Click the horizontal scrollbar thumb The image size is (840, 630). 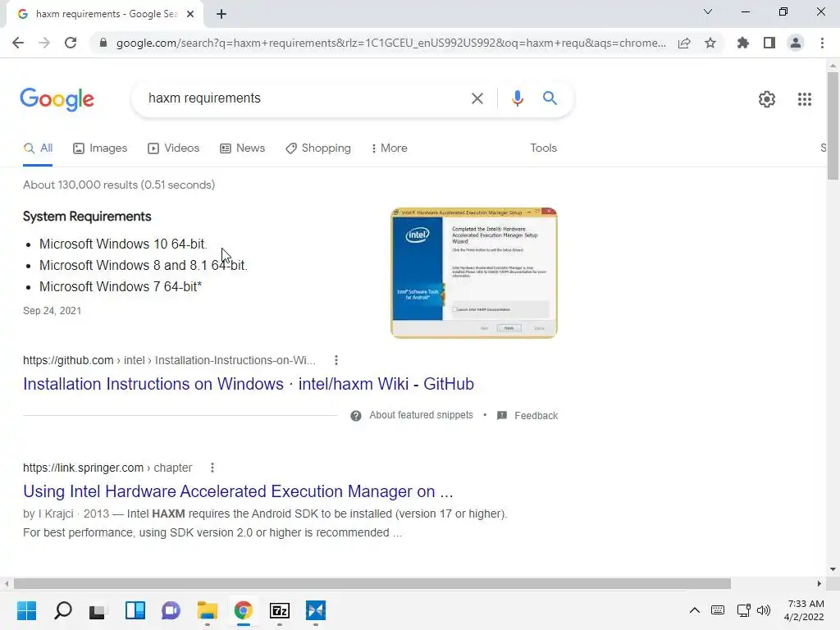tap(372, 583)
